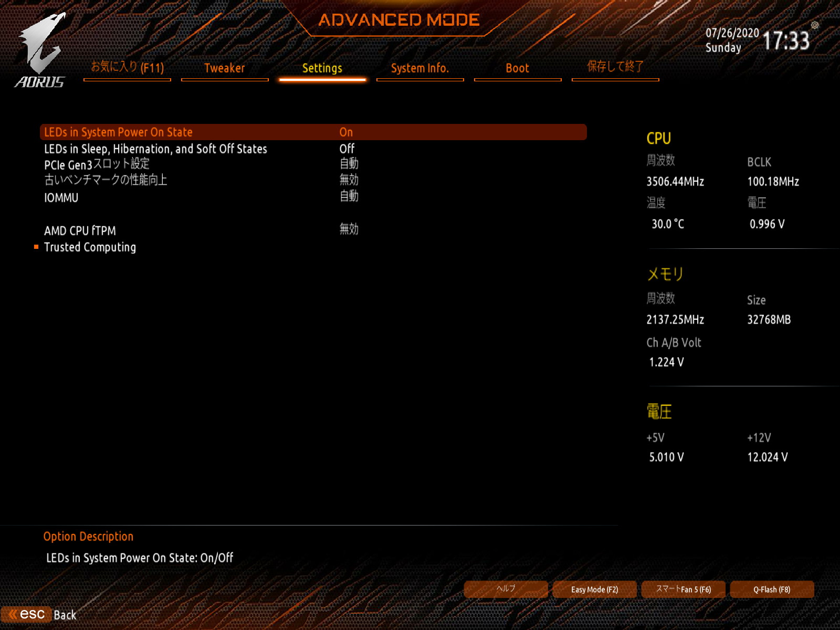The width and height of the screenshot is (840, 630).
Task: Click the ヘルプ help button
Action: tap(506, 590)
